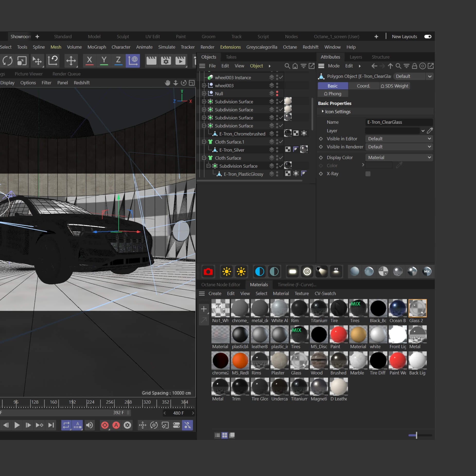Expand the wheel003 tree item
The image size is (476, 476).
[x=204, y=85]
